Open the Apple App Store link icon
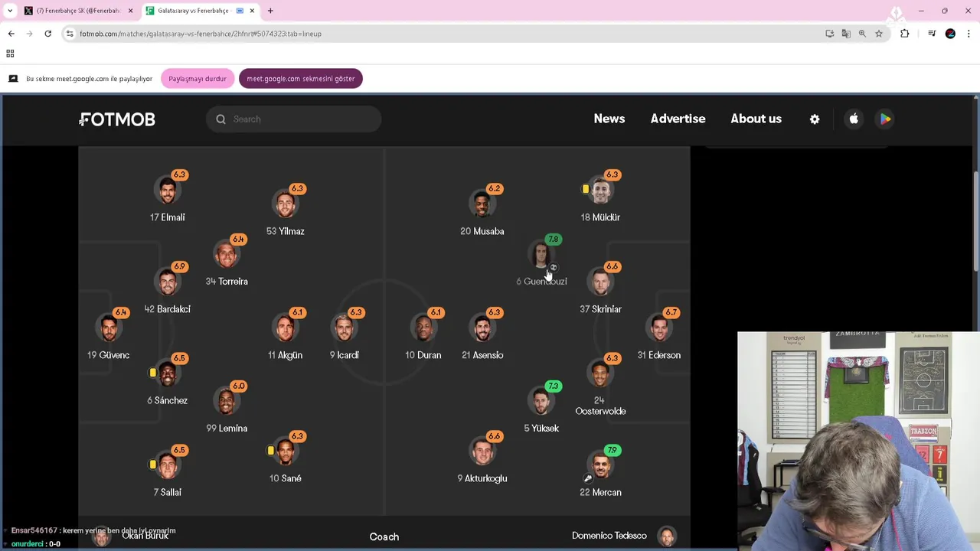Image resolution: width=980 pixels, height=551 pixels. click(854, 119)
